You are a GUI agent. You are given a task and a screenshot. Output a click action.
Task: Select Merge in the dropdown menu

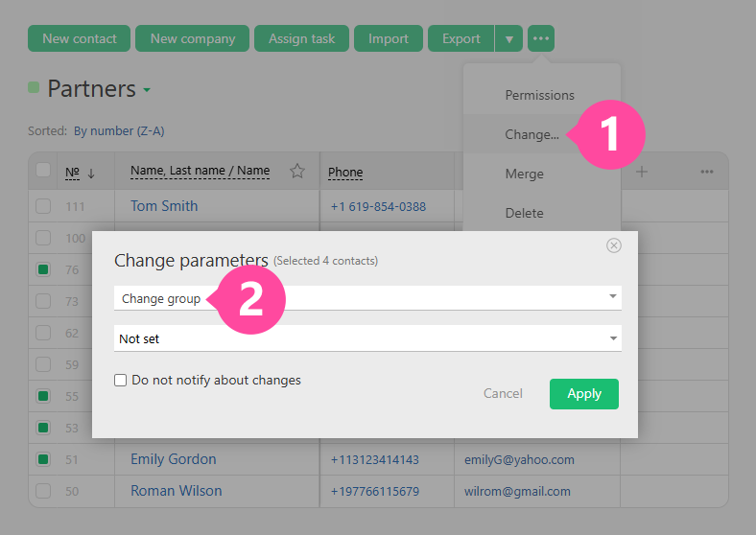(524, 174)
